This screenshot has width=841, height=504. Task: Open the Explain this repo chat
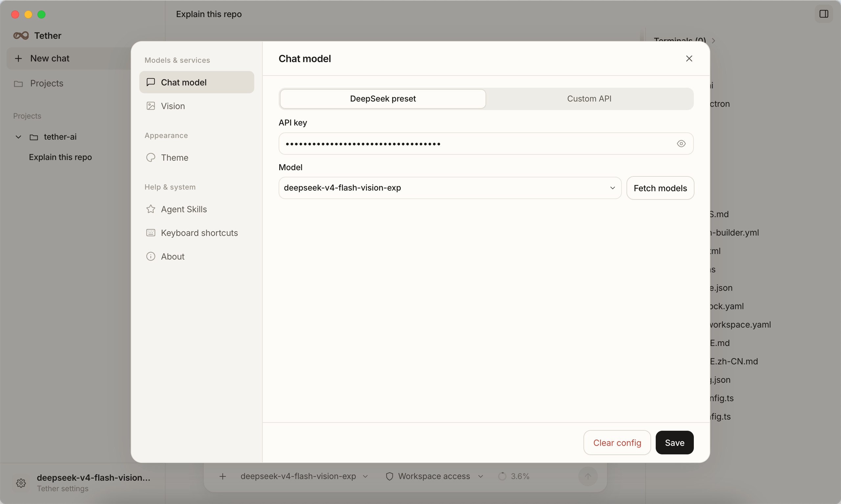60,157
